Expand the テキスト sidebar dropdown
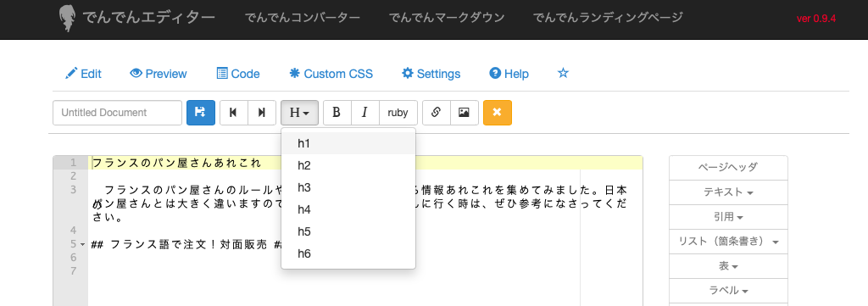 point(728,192)
